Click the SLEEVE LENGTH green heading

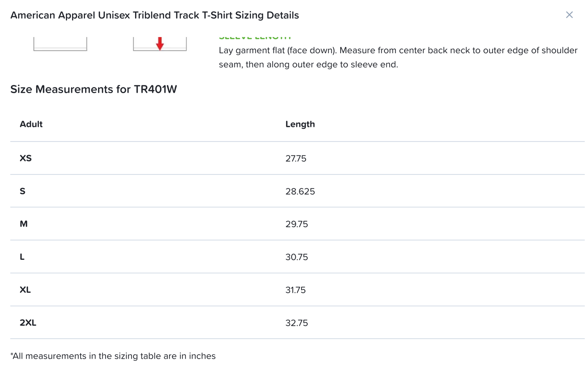click(255, 36)
